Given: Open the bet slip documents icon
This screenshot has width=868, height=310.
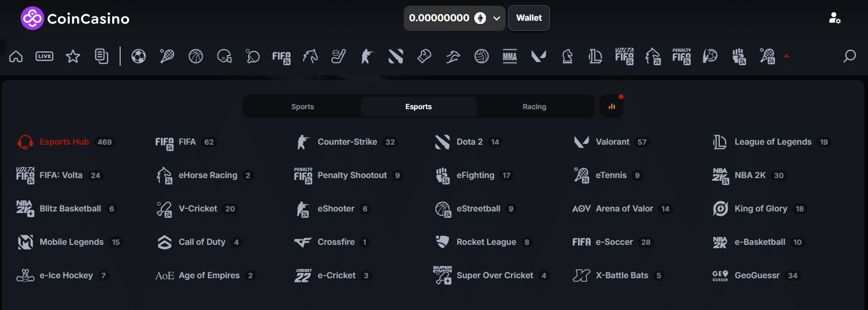Looking at the screenshot, I should click(x=102, y=56).
